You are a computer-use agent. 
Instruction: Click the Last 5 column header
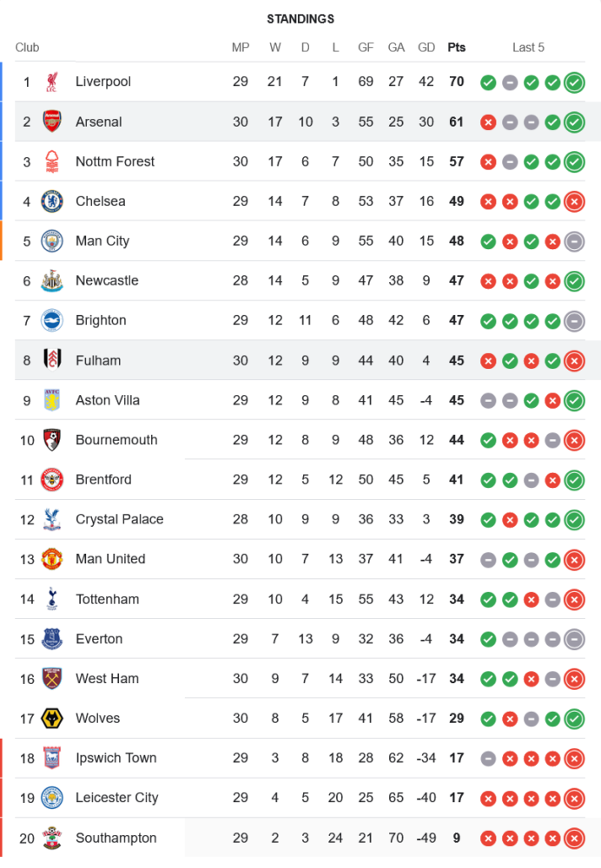tap(528, 48)
